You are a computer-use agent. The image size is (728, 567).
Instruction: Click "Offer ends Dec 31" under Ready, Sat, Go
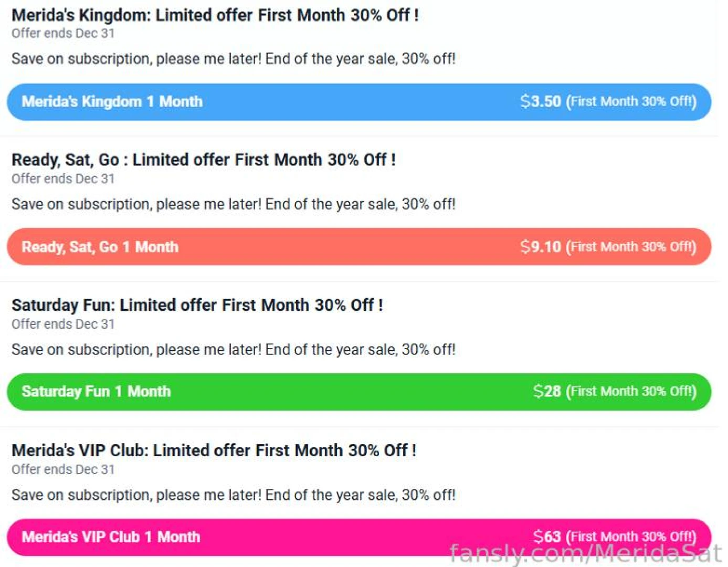coord(63,179)
